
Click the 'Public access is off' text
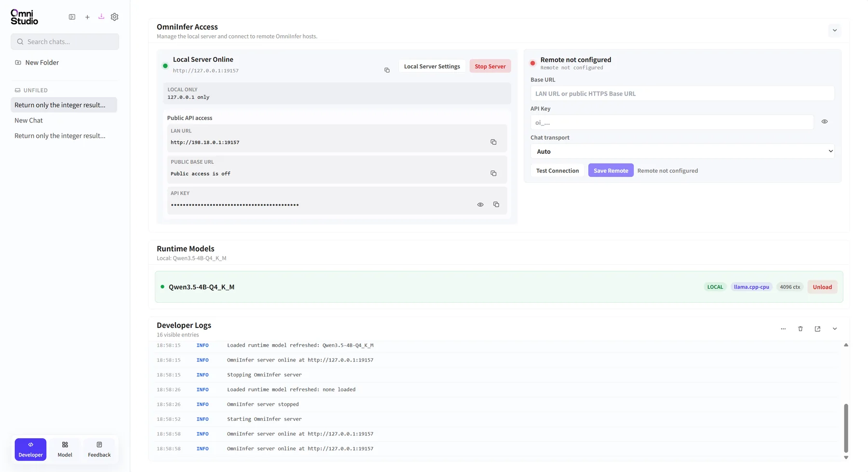201,174
